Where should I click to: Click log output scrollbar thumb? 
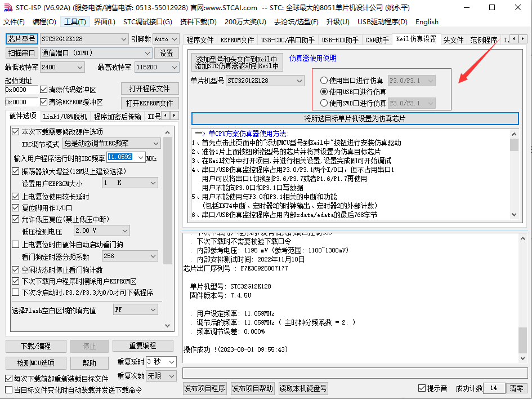(522, 340)
